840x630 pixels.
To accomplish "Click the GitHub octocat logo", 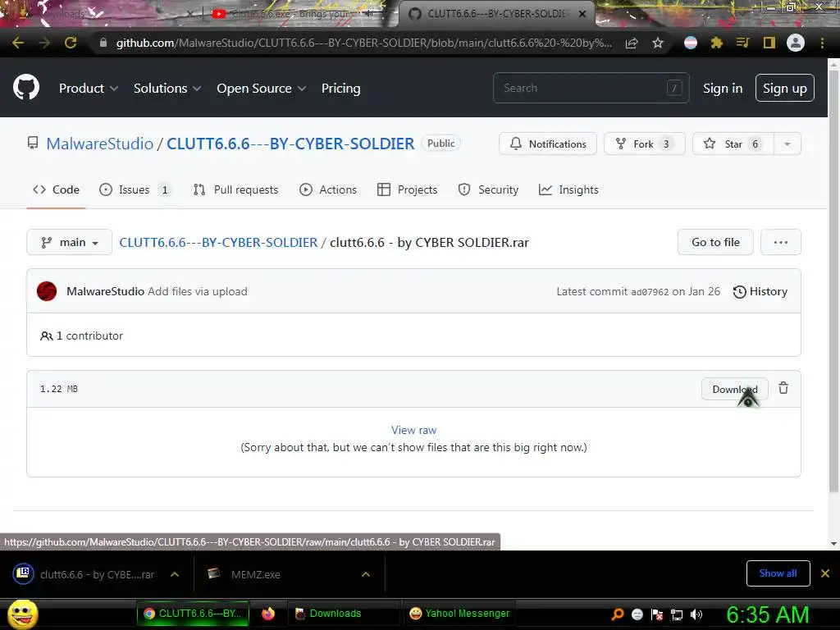I will 26,88.
